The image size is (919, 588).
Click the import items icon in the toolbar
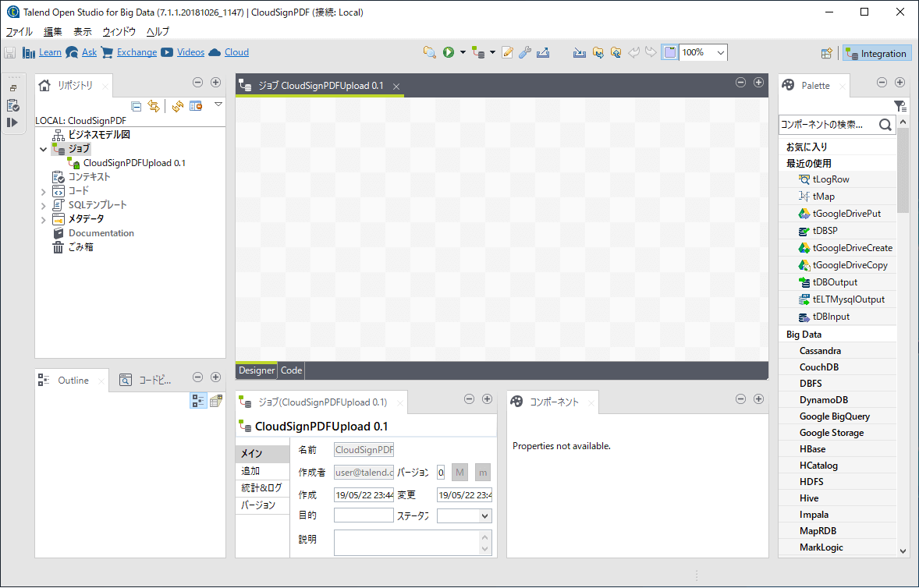(580, 53)
